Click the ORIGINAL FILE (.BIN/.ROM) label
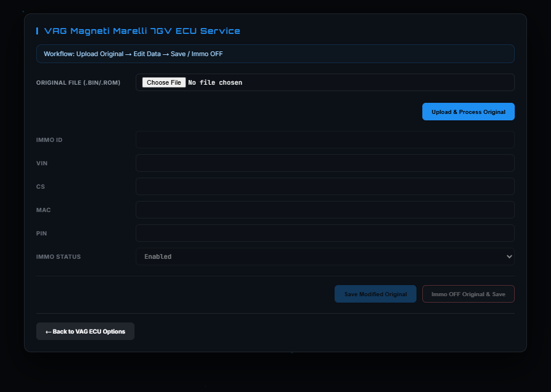This screenshot has width=551, height=392. click(78, 82)
